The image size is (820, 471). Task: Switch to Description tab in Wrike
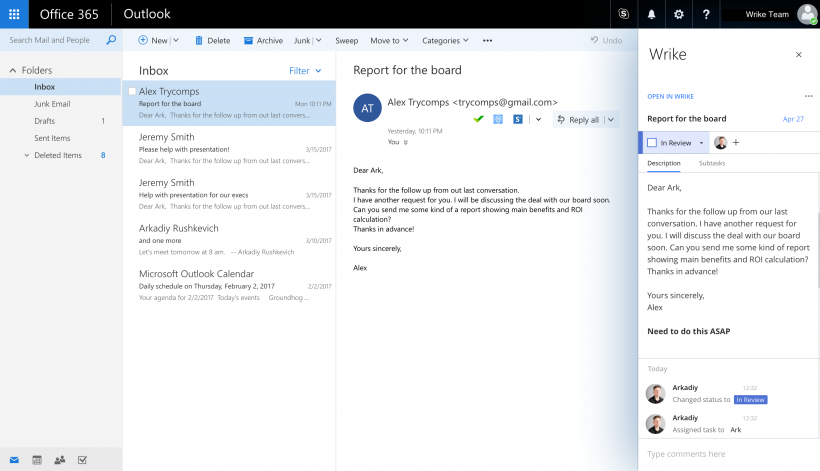click(664, 164)
